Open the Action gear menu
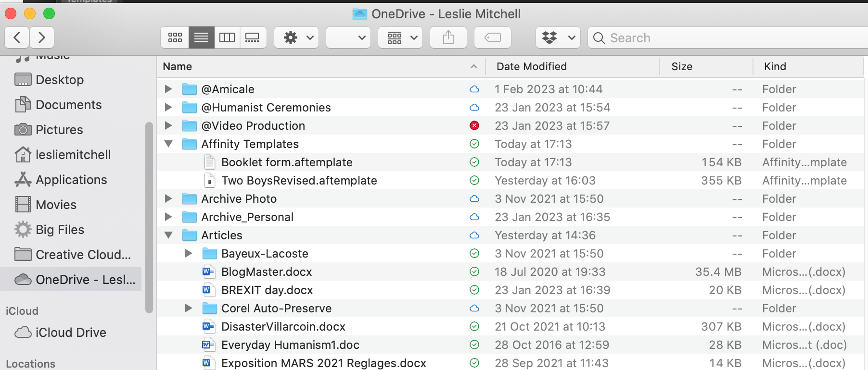Image resolution: width=868 pixels, height=370 pixels. click(x=296, y=37)
